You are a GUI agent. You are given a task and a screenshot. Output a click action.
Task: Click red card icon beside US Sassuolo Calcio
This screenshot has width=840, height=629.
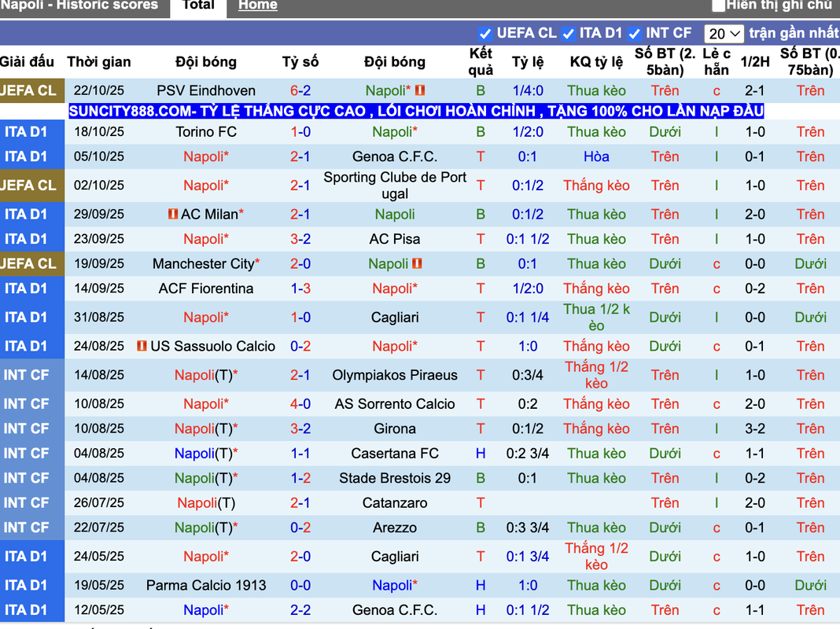[x=142, y=347]
